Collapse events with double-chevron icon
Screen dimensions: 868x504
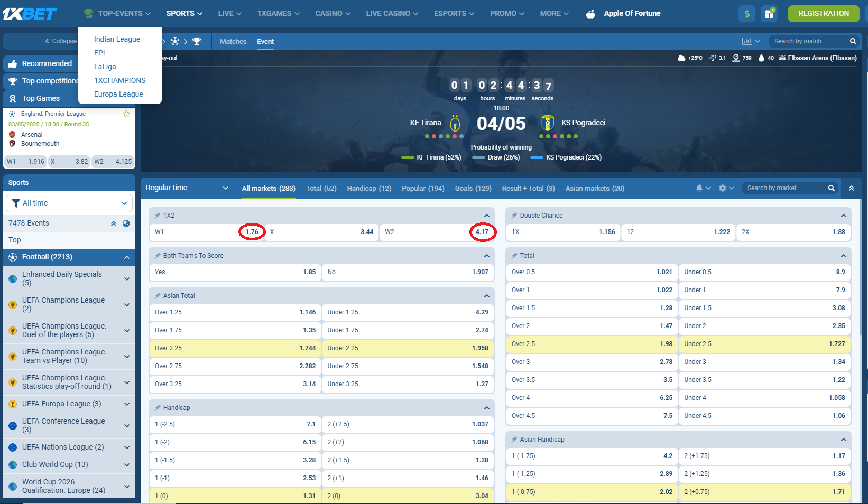click(113, 223)
